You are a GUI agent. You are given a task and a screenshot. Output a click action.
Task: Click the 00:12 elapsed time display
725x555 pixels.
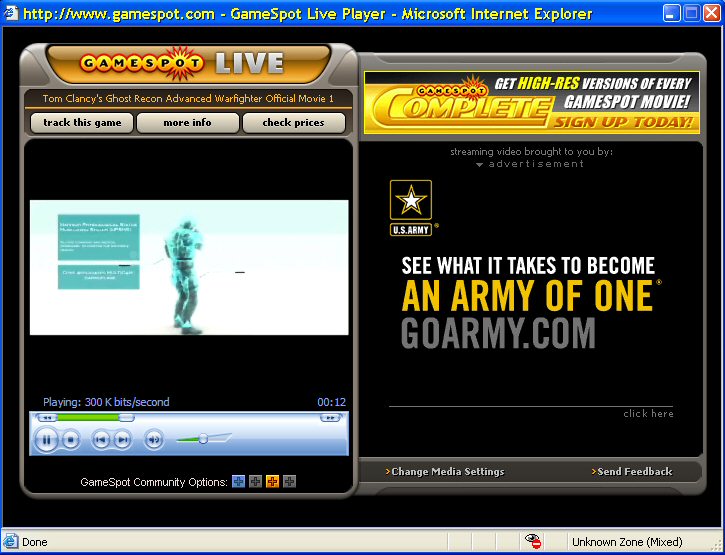(x=332, y=402)
